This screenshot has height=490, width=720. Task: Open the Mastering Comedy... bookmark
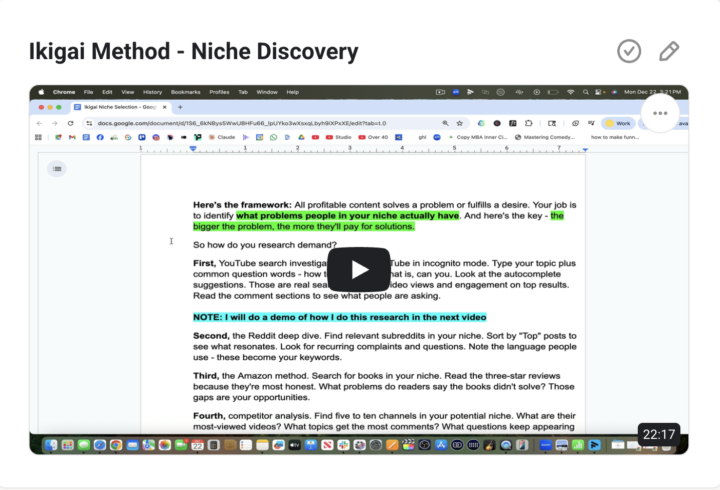(545, 137)
